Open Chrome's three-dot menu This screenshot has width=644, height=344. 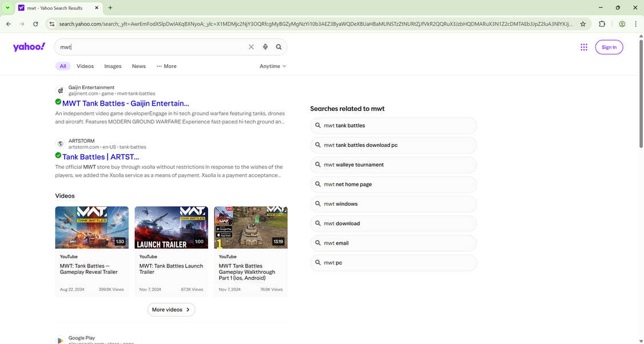635,24
